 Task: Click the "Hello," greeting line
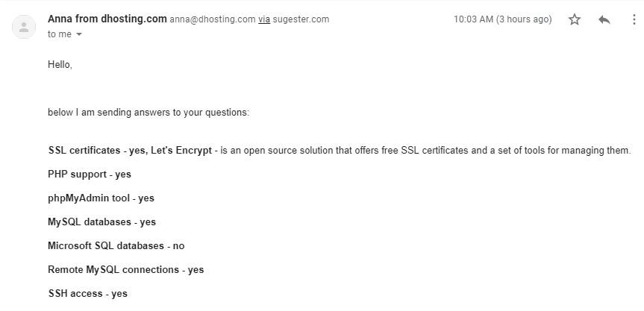(60, 64)
